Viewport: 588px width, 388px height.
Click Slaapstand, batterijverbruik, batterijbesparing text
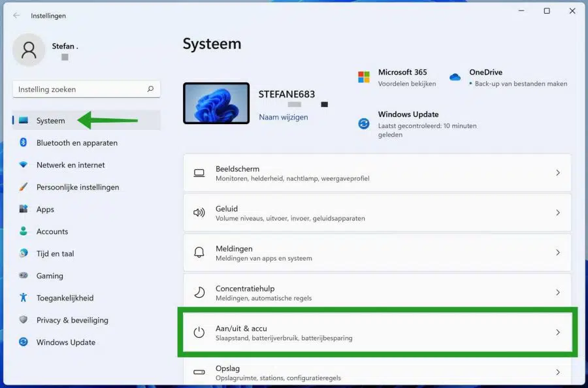coord(284,338)
